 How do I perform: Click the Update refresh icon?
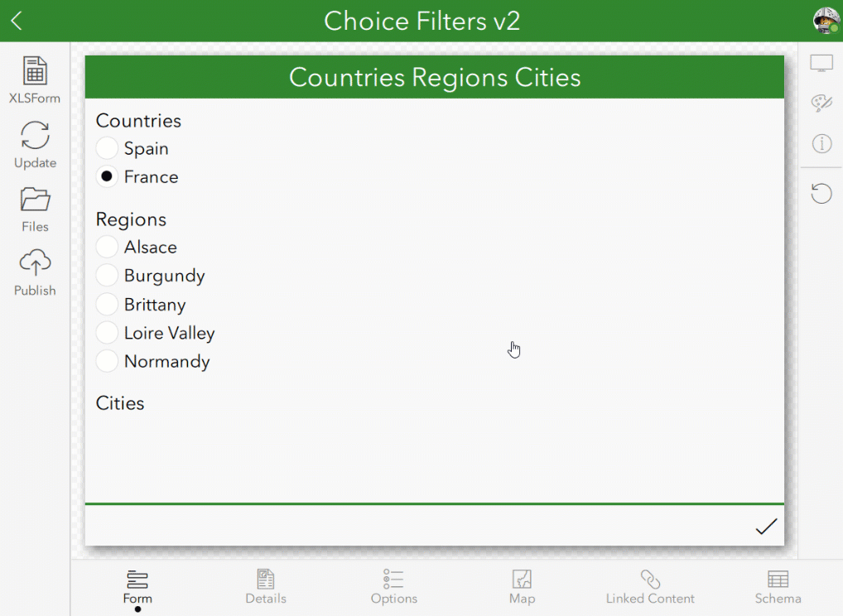(x=35, y=136)
